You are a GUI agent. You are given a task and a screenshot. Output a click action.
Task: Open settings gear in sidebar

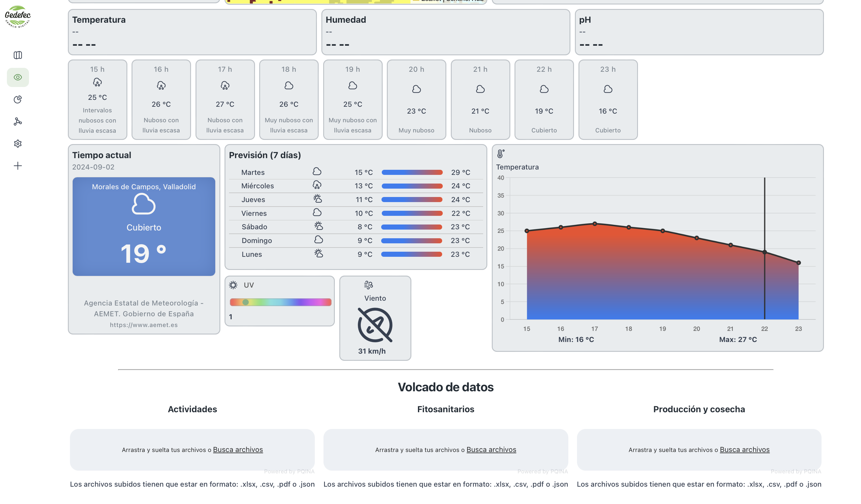[x=18, y=143]
